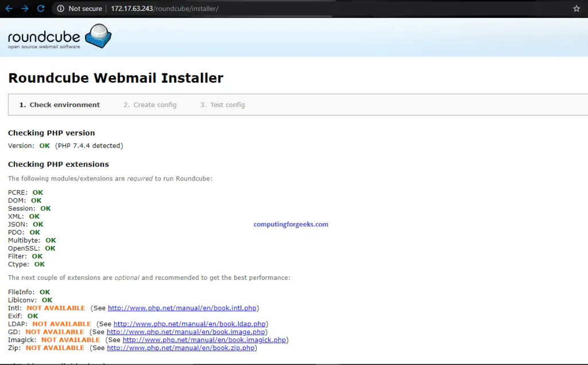Click the roundcube wordmark text
Image resolution: width=588 pixels, height=365 pixels.
click(44, 37)
